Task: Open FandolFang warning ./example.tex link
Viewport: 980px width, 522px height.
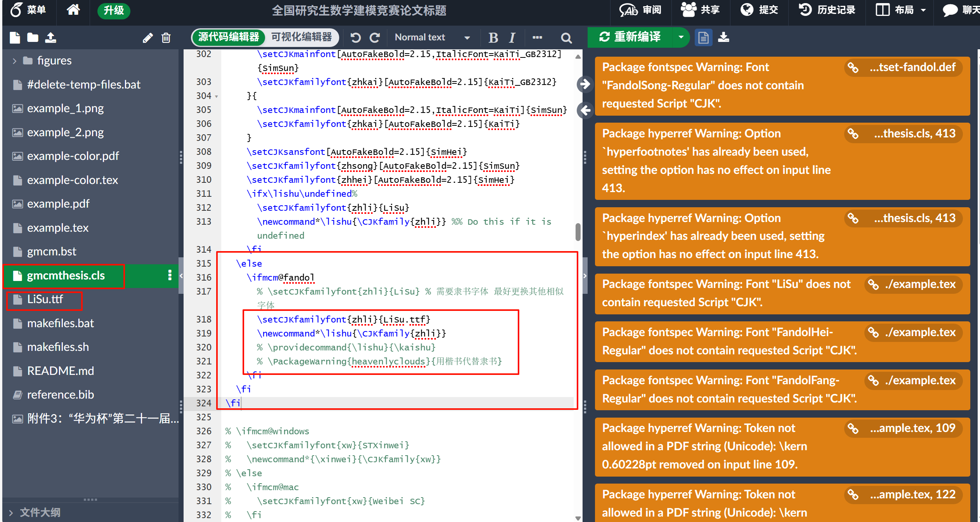Action: pyautogui.click(x=913, y=380)
